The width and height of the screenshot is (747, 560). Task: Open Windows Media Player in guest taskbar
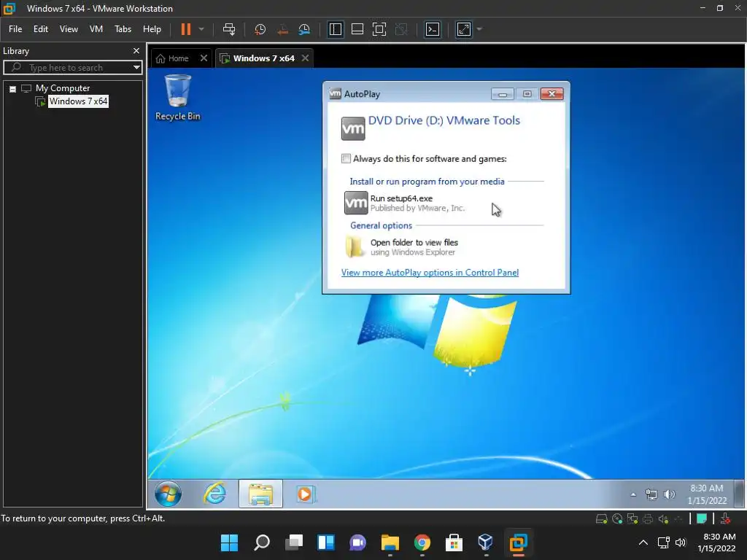click(305, 494)
